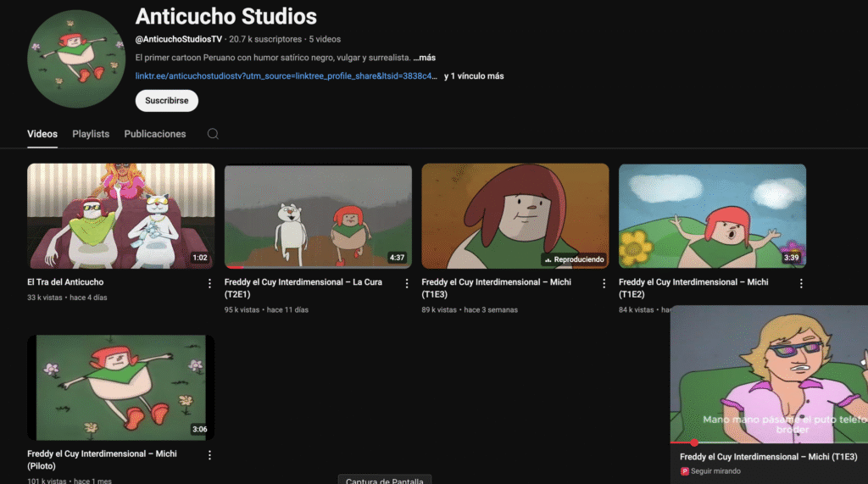Viewport: 868px width, 484px height.
Task: Switch to the Publicaciones tab
Action: [155, 134]
